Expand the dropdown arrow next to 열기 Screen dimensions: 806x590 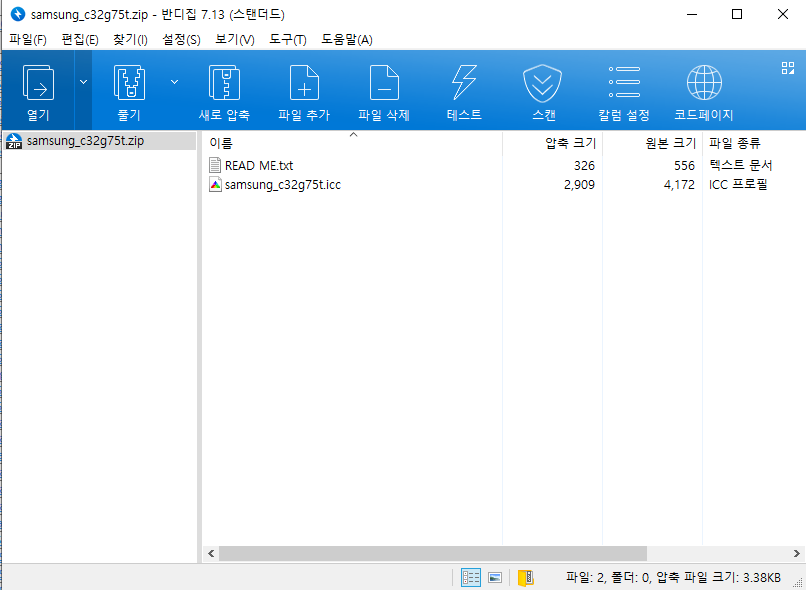83,82
